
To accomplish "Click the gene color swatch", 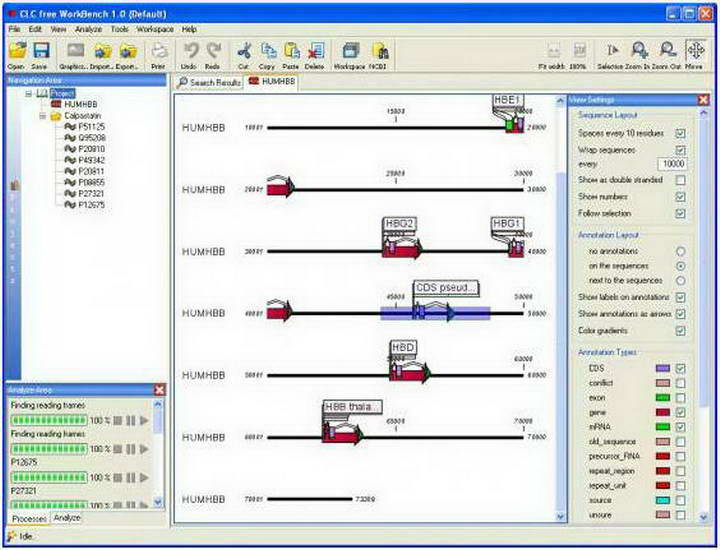I will (663, 412).
